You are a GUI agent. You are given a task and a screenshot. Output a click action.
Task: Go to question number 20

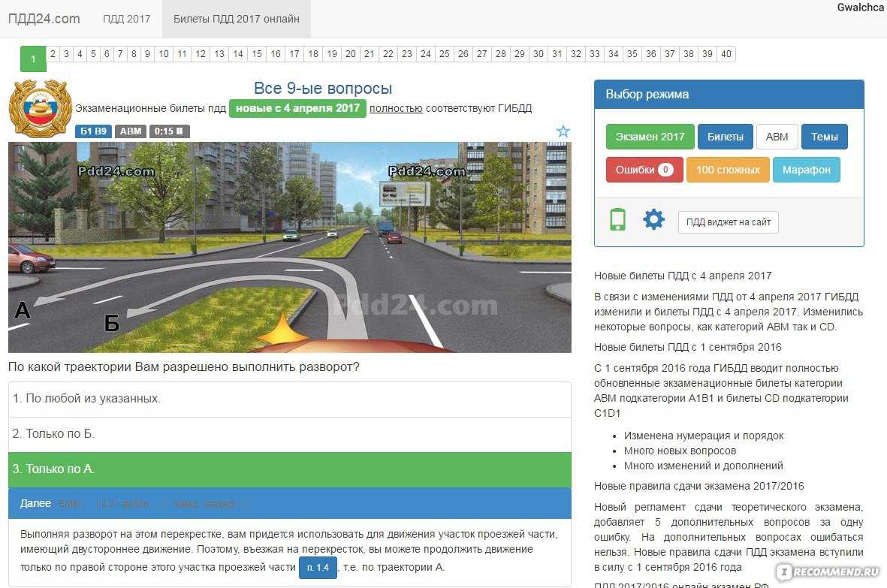point(351,54)
